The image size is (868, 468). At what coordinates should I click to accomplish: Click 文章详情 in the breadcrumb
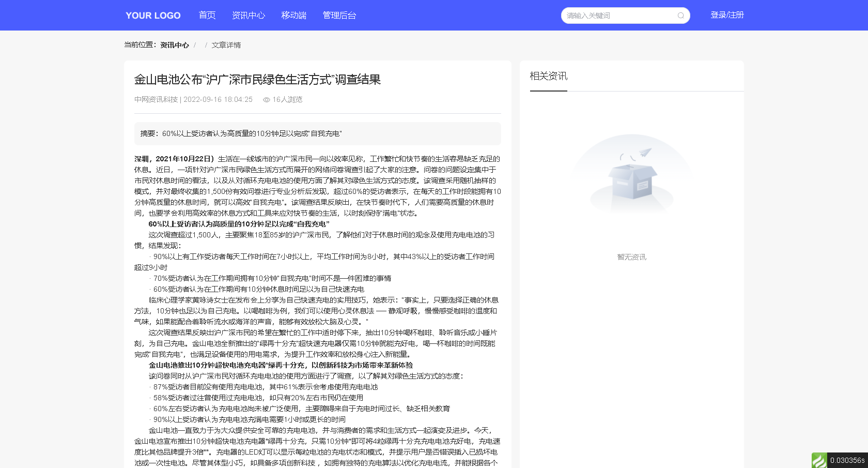point(226,45)
